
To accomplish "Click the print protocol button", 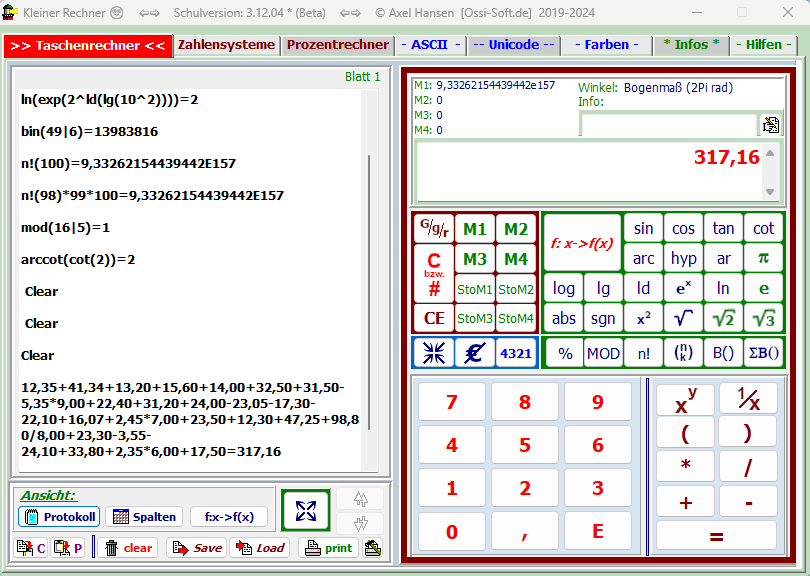I will coord(328,547).
